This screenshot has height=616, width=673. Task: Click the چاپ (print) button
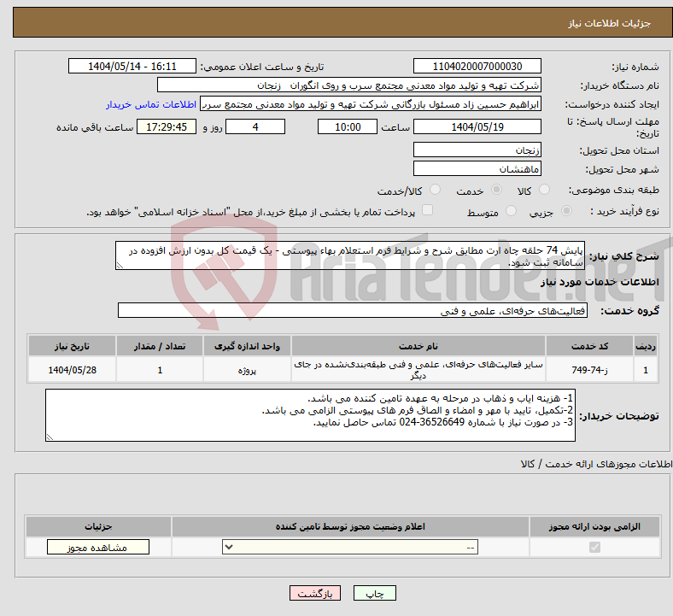tap(374, 593)
